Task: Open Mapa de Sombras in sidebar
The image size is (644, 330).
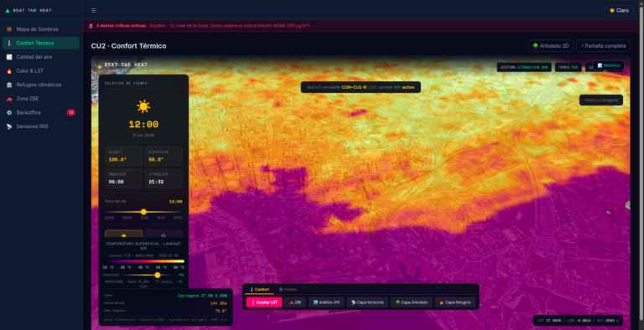Action: (41, 29)
